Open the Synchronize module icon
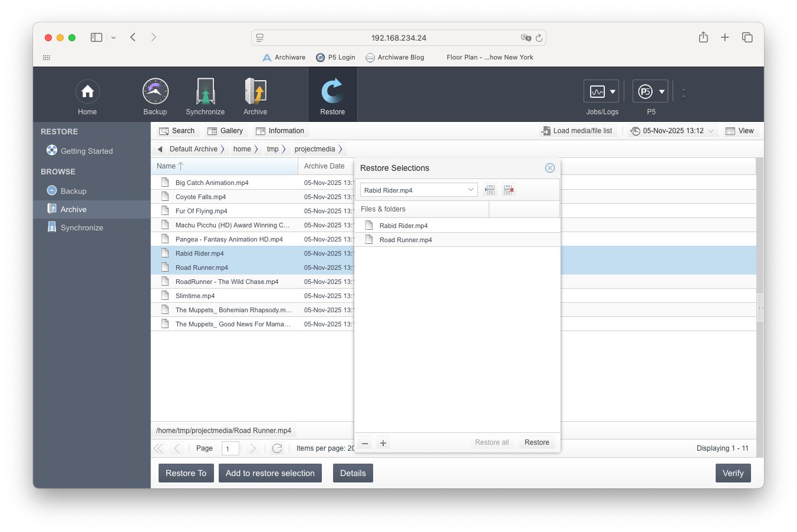The height and width of the screenshot is (532, 797). coord(205,91)
